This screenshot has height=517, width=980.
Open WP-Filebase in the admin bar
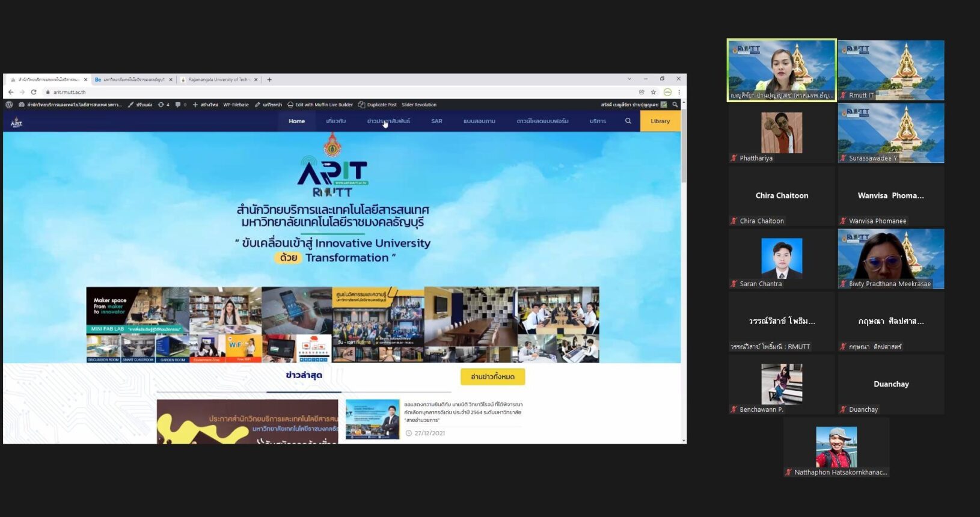click(236, 105)
